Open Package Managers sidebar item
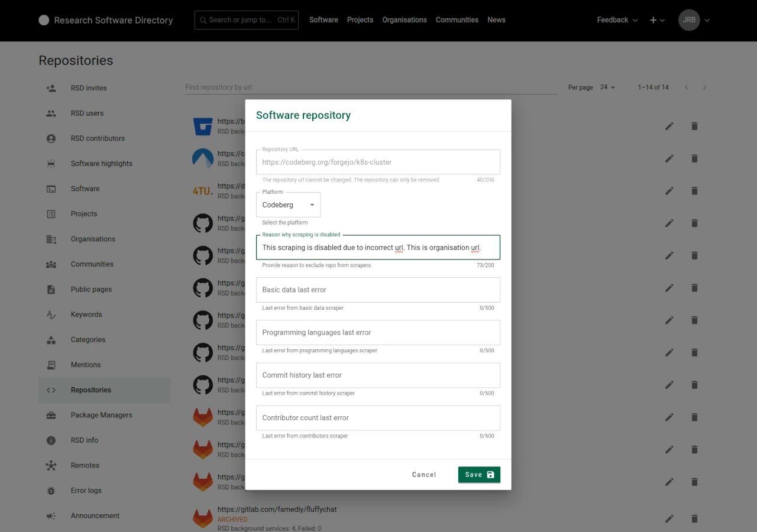 (101, 415)
